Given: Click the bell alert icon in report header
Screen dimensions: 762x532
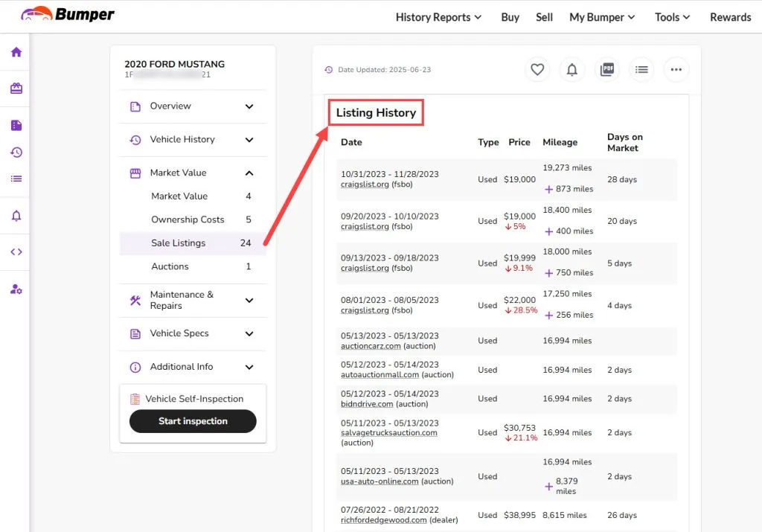Looking at the screenshot, I should 572,69.
